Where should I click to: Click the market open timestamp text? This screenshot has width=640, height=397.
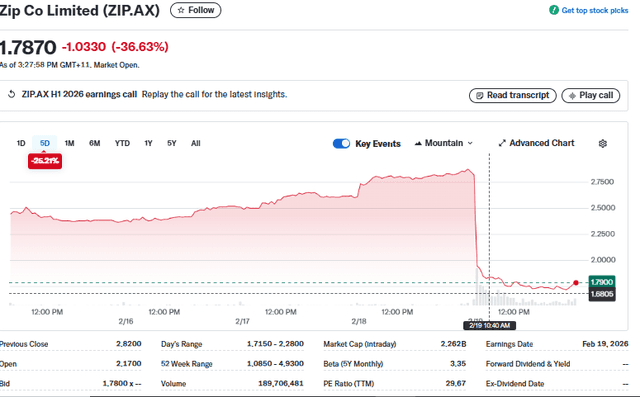[x=70, y=65]
